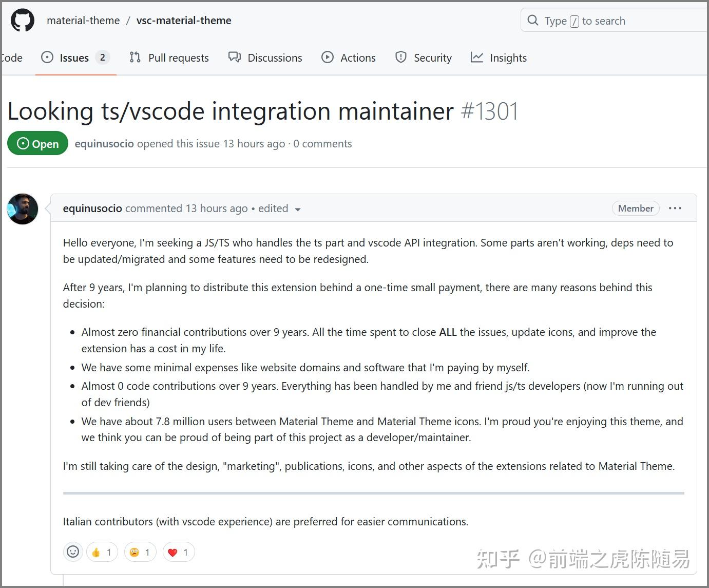Toggle the heart reaction

point(178,552)
